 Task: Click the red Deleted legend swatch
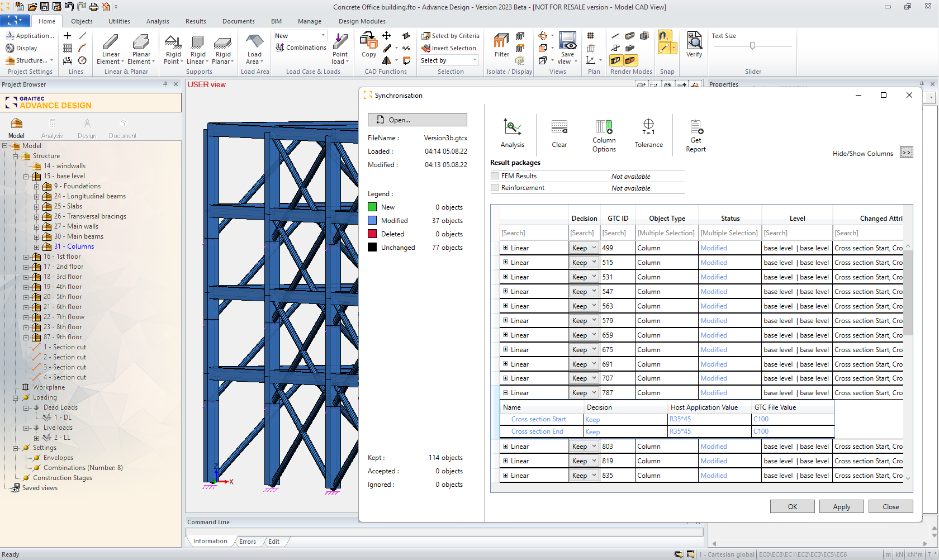372,234
